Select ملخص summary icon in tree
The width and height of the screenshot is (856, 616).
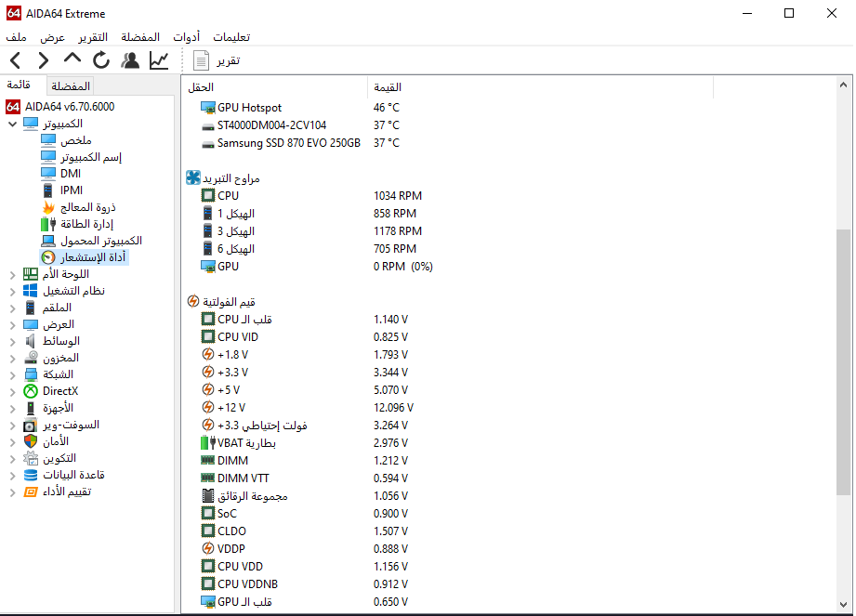(48, 140)
